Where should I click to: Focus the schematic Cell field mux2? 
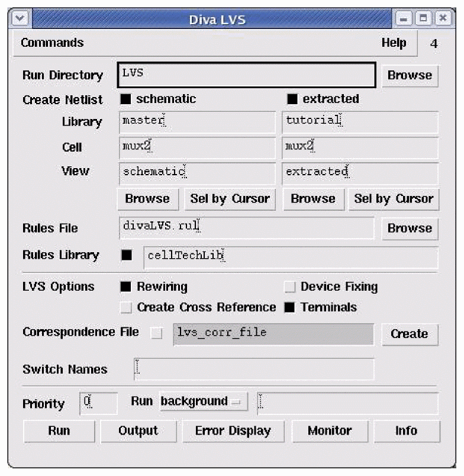click(197, 148)
